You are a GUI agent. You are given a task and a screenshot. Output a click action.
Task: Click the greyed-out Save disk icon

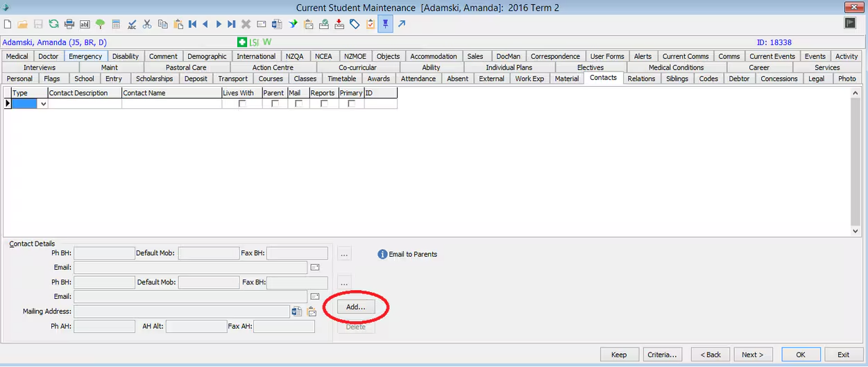click(x=38, y=24)
